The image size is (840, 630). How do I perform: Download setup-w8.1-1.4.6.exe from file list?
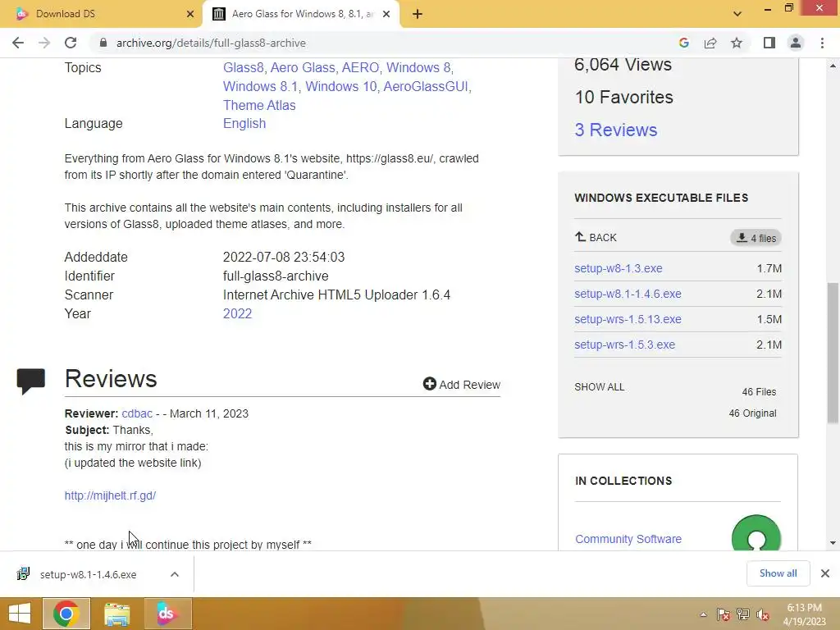tap(628, 294)
